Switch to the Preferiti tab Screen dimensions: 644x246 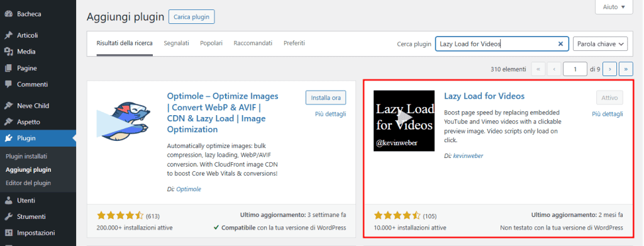pos(294,43)
